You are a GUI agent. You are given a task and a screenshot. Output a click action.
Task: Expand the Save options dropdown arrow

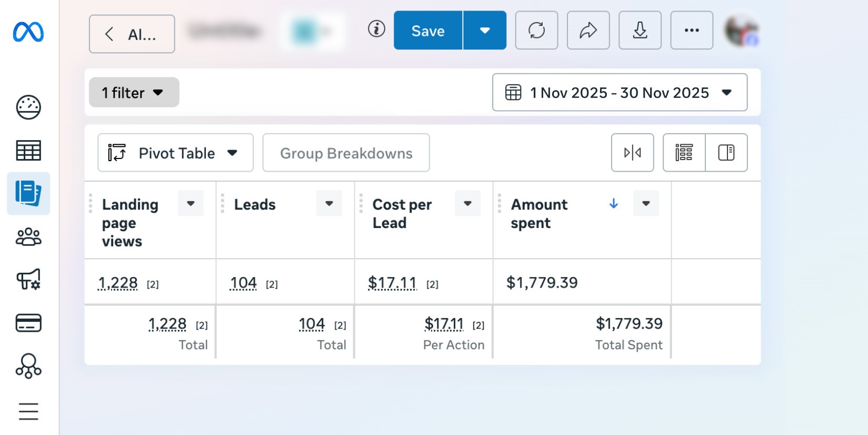point(485,31)
